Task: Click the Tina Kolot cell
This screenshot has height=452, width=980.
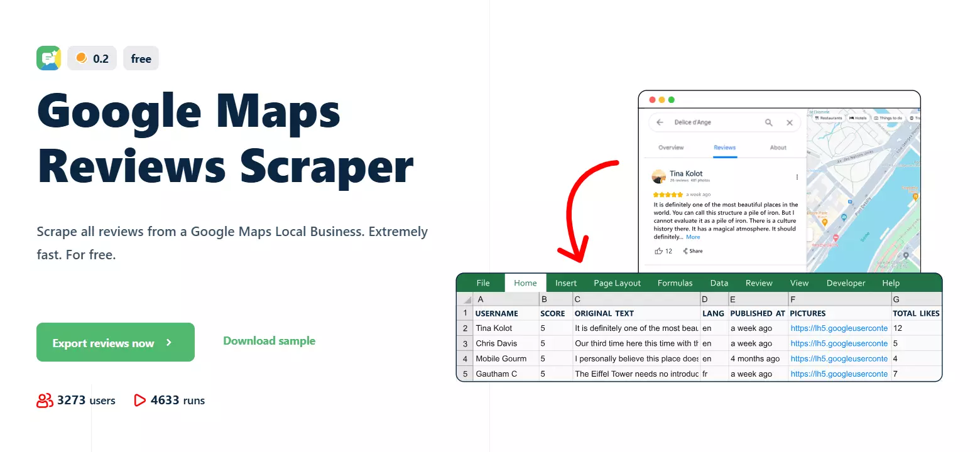Action: point(506,328)
